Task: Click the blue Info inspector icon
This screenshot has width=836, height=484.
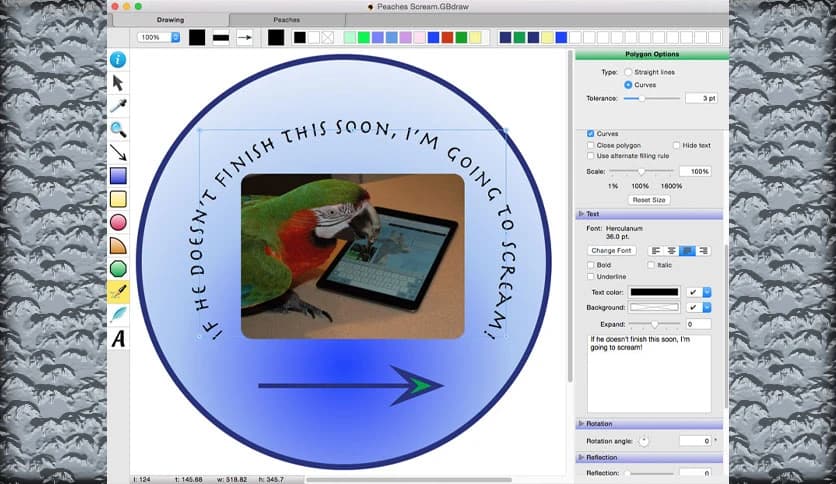Action: pyautogui.click(x=118, y=60)
